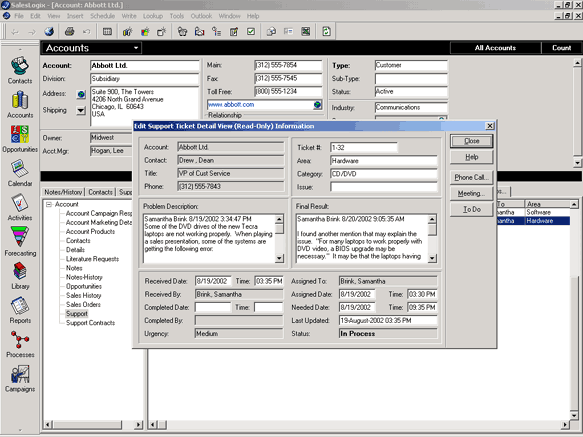This screenshot has width=583, height=437.
Task: Click the Area column header
Action: pos(547,204)
